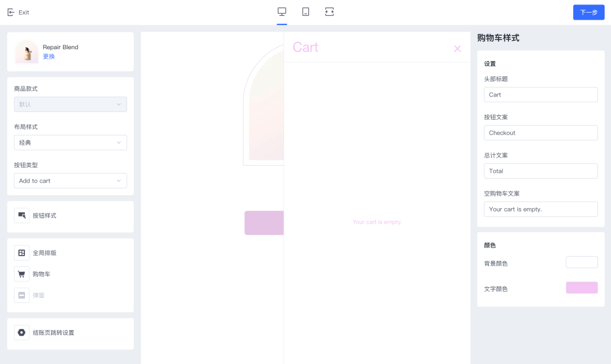Switch to desktop preview mode
This screenshot has width=611, height=364.
pos(282,12)
